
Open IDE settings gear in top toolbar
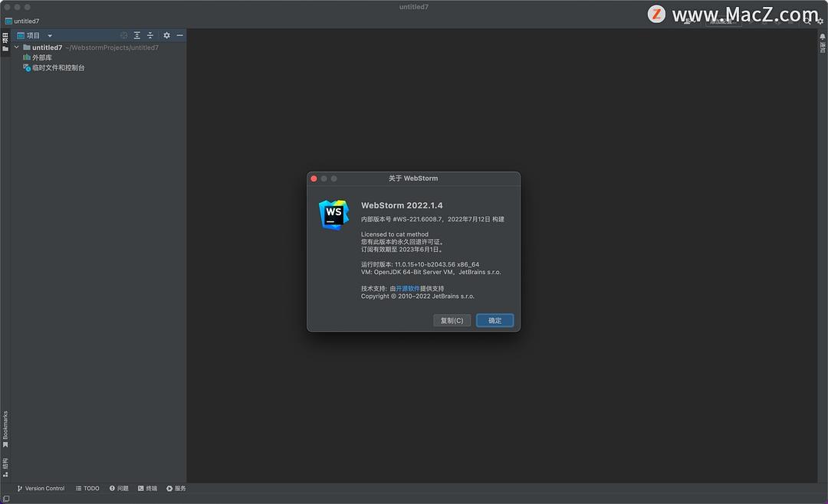click(820, 21)
